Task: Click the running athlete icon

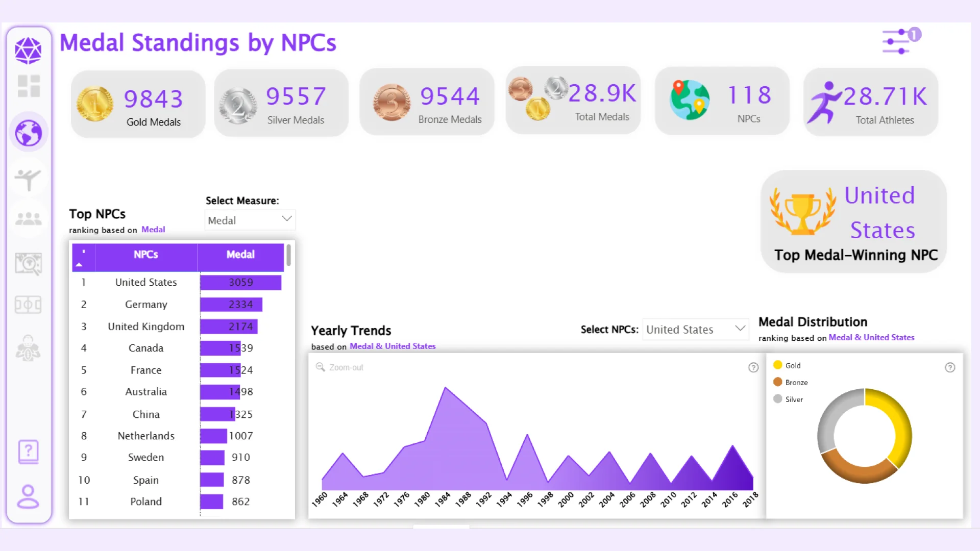Action: 824,103
